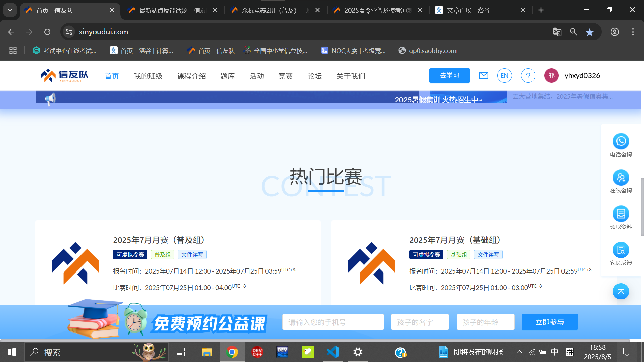
Task: Open the 在线咨询 online chat icon
Action: coord(621,178)
